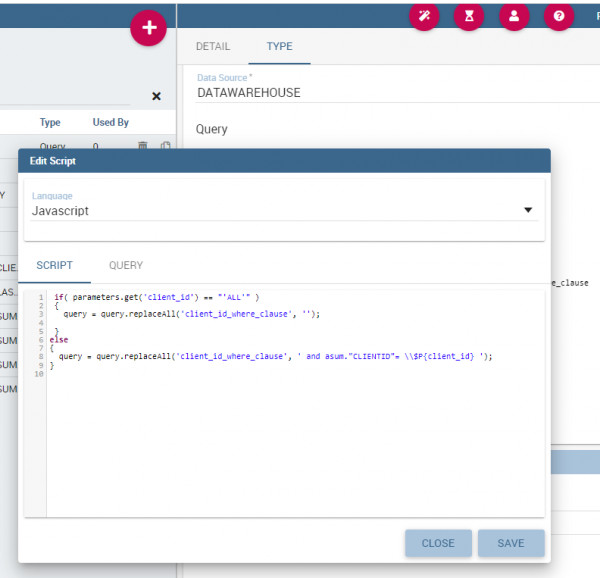The height and width of the screenshot is (578, 600).
Task: Switch to the QUERY tab
Action: (126, 265)
